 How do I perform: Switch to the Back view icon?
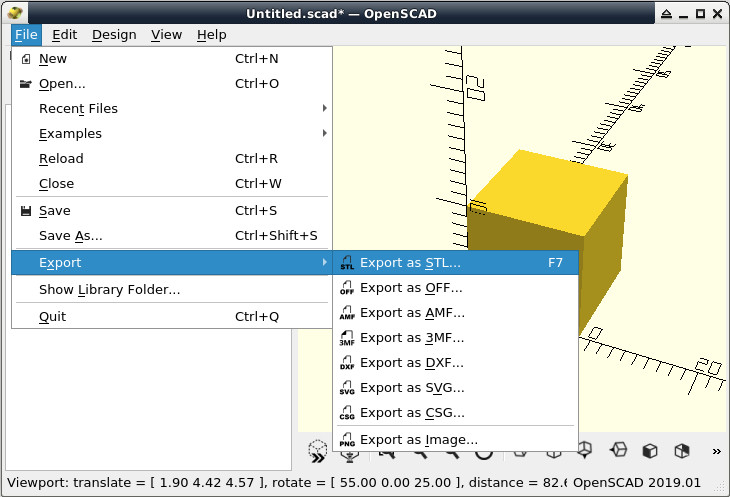[x=682, y=450]
